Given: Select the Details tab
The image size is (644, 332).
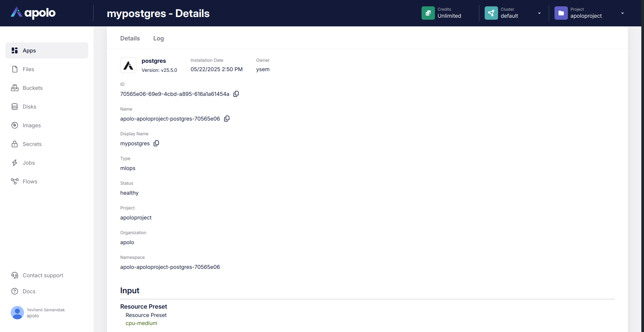Looking at the screenshot, I should point(130,38).
